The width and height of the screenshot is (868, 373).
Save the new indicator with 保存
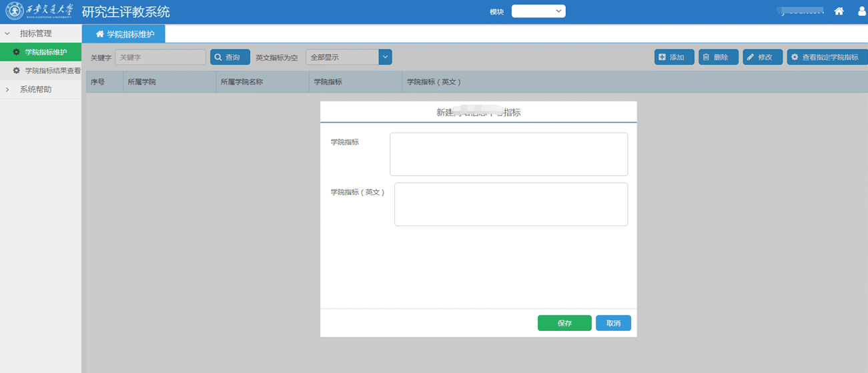564,323
